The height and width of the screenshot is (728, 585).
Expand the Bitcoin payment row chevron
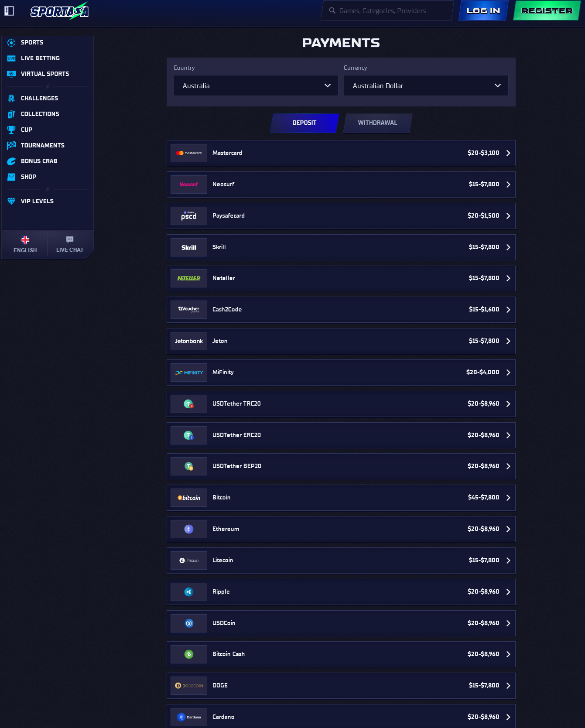pos(508,498)
